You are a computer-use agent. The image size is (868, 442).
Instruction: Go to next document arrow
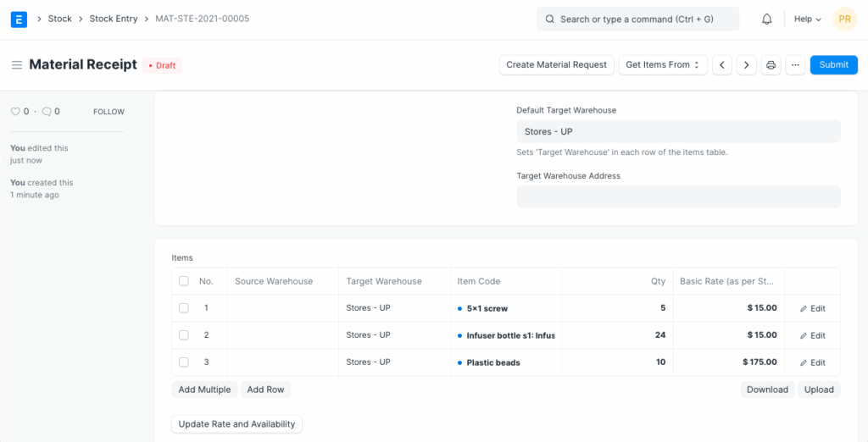pyautogui.click(x=746, y=65)
